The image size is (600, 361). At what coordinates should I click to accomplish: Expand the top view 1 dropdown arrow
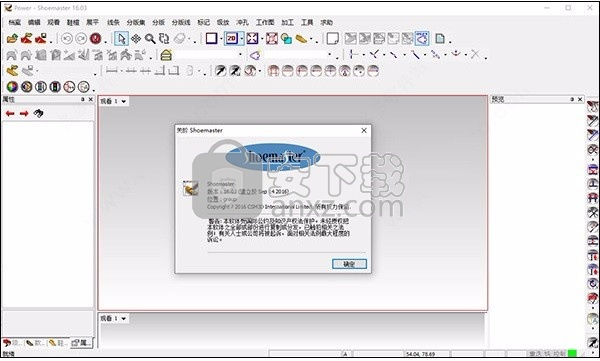[124, 101]
